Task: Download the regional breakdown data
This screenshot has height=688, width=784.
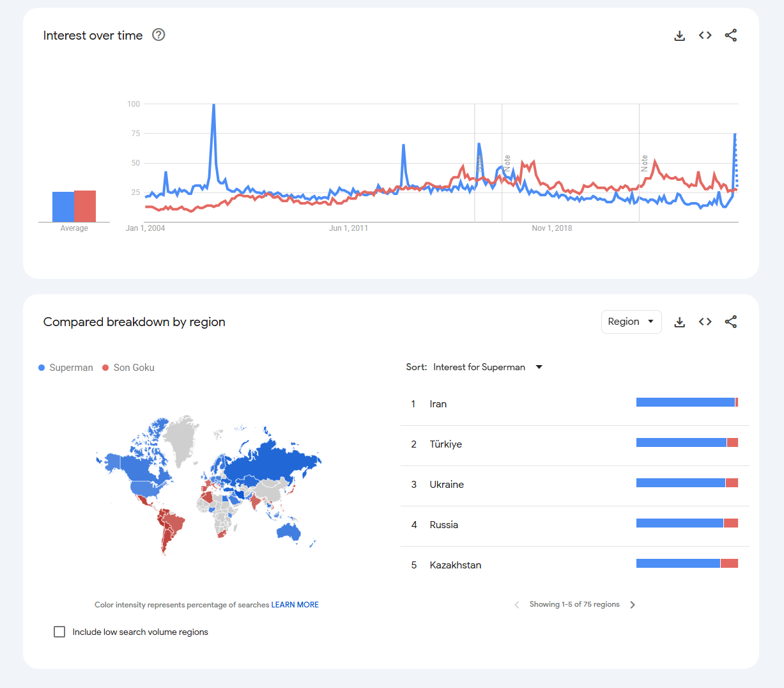Action: click(679, 322)
